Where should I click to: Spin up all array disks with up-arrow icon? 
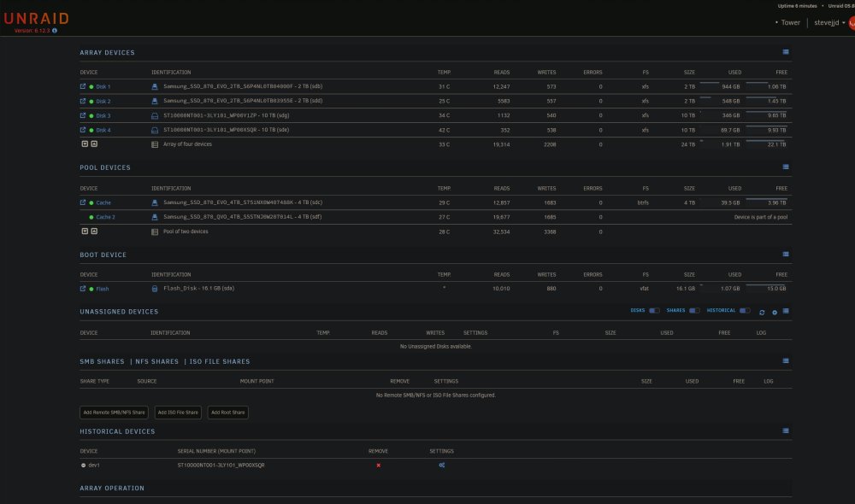click(x=94, y=144)
